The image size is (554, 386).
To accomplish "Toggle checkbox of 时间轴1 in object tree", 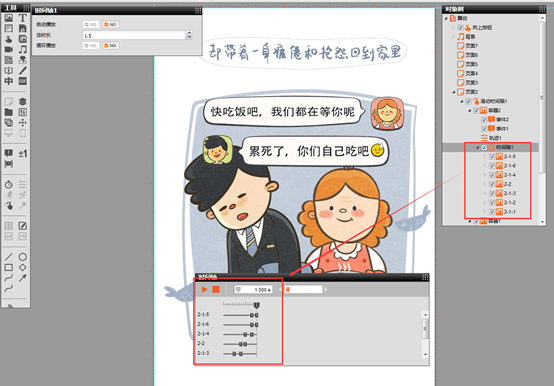I will 484,147.
